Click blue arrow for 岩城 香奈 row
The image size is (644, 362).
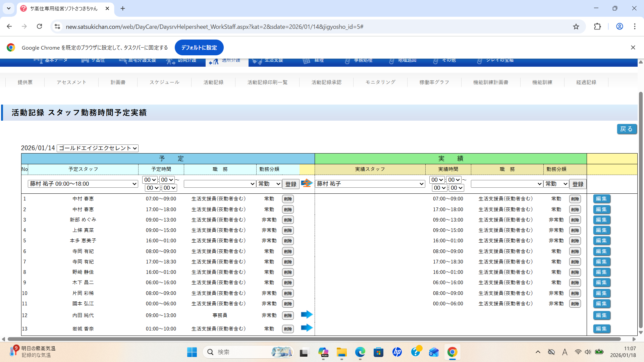pyautogui.click(x=307, y=328)
